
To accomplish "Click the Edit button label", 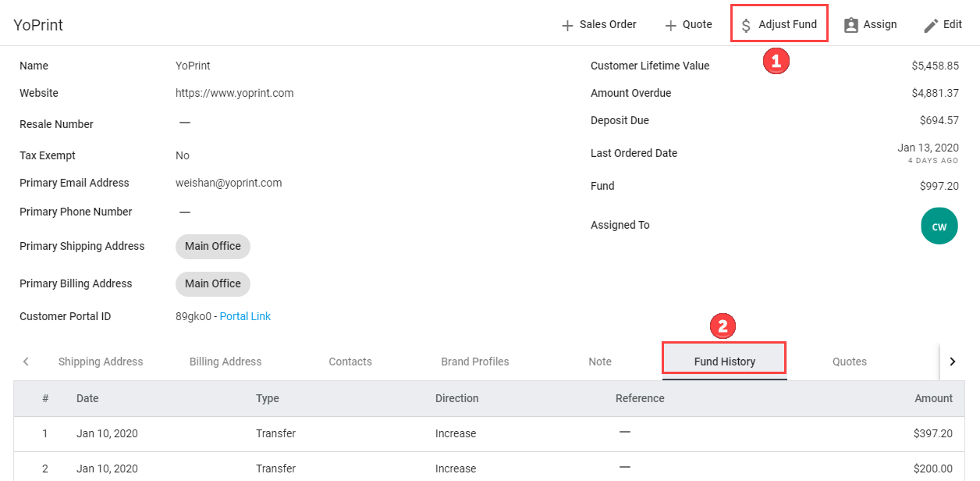I will pos(953,25).
